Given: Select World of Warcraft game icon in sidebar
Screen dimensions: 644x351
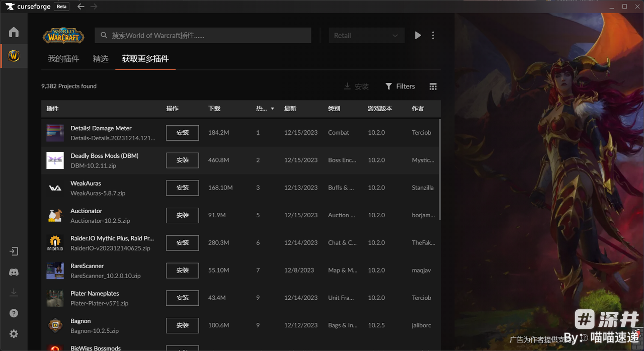Looking at the screenshot, I should [x=14, y=56].
